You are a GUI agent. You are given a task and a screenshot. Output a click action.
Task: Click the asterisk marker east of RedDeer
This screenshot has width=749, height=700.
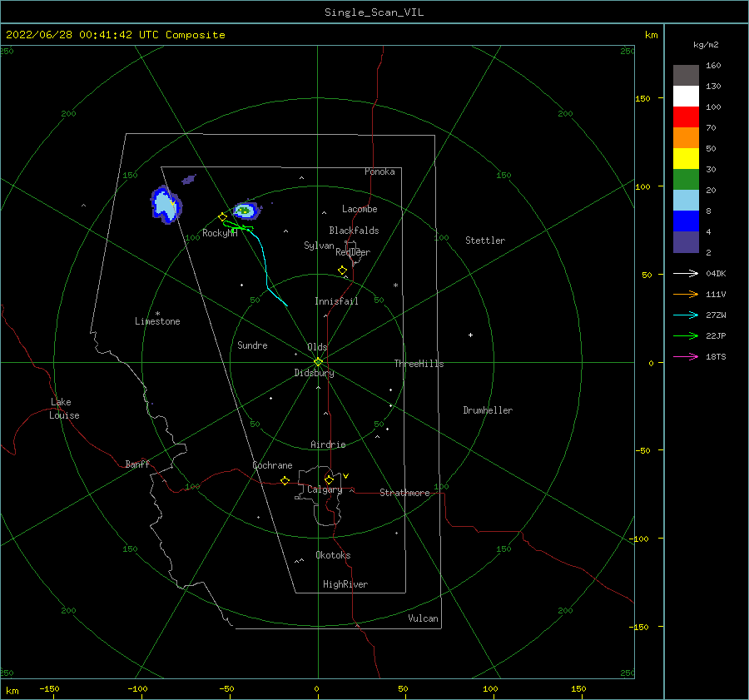coord(395,285)
